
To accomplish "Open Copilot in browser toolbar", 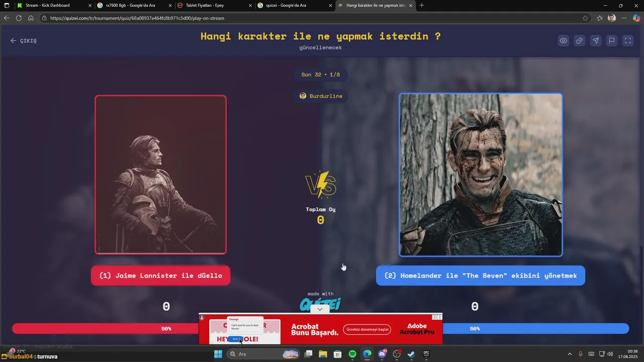I will click(x=636, y=18).
